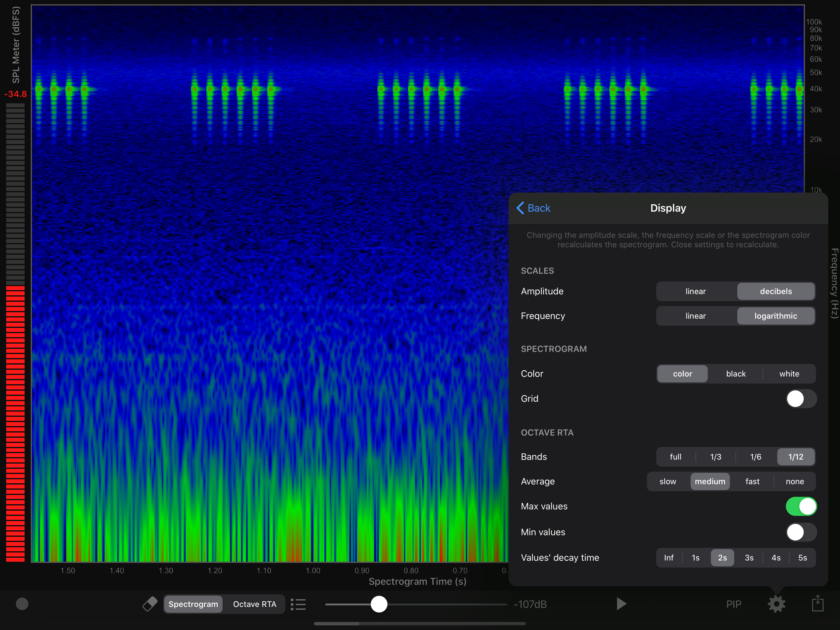Tap the eraser clear icon
The height and width of the screenshot is (630, 840).
coord(150,604)
